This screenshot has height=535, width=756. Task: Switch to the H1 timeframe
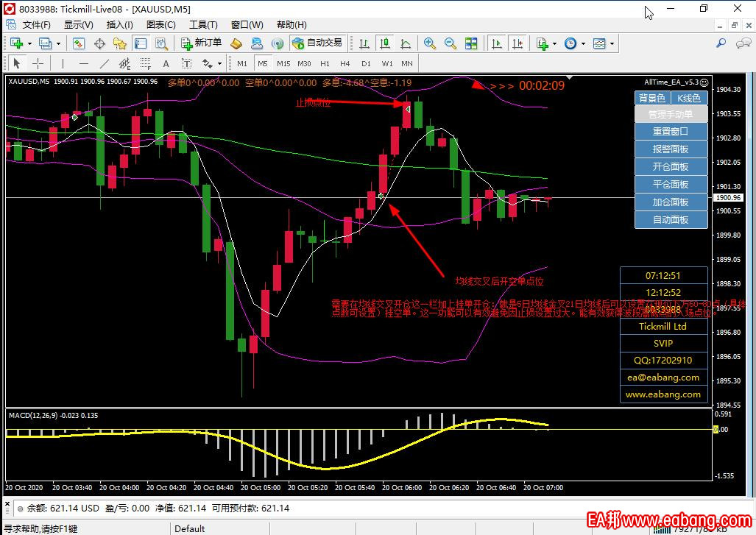click(x=325, y=63)
